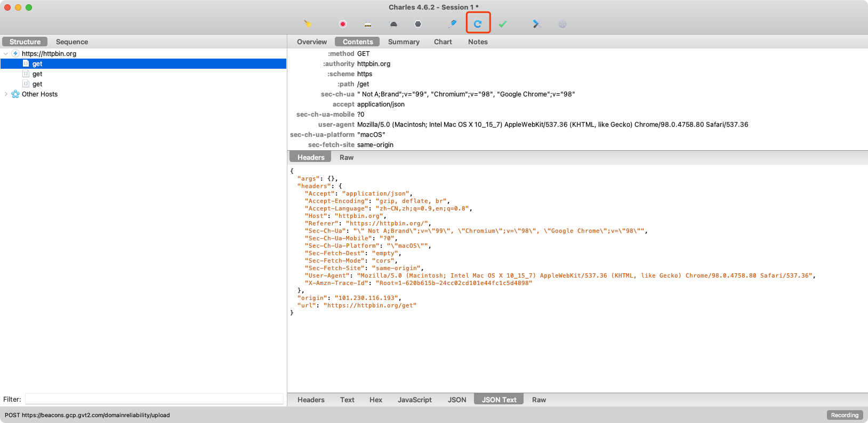Select response JSON Text tab
Screen dimensions: 868x423
[x=499, y=400]
